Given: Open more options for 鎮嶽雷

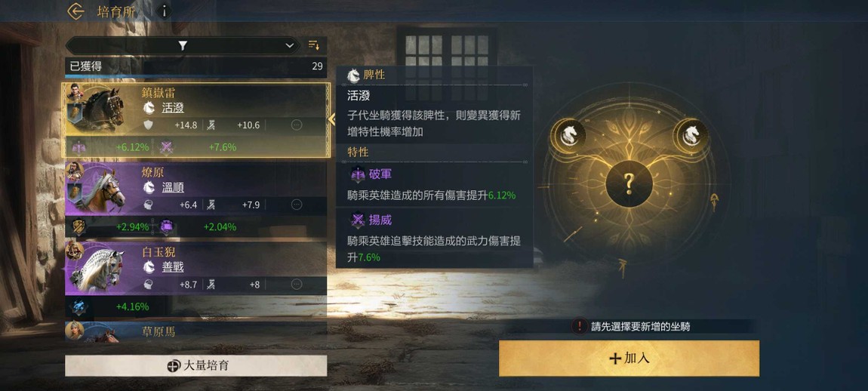Looking at the screenshot, I should (x=297, y=125).
